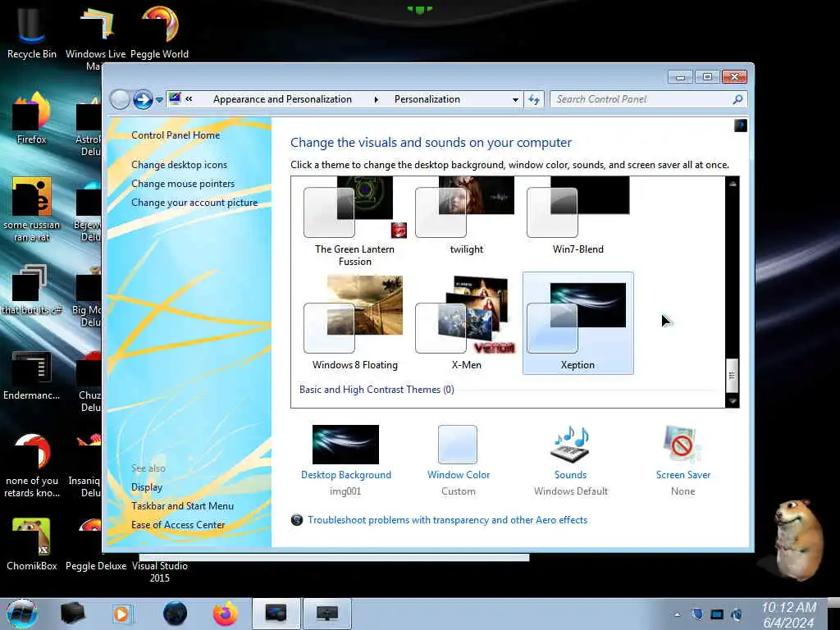The image size is (840, 630).
Task: Click the theme list scrollbar thumb
Action: [733, 376]
